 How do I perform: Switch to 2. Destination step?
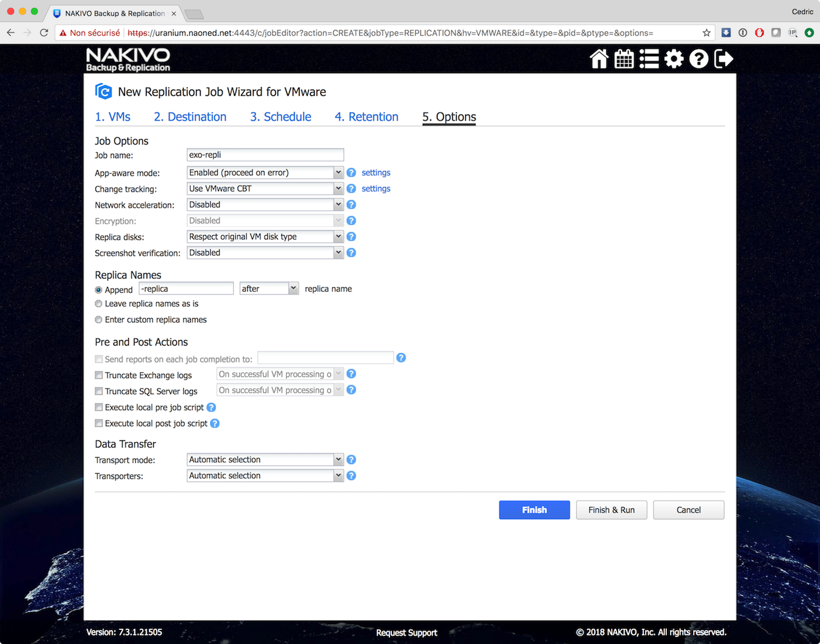190,117
